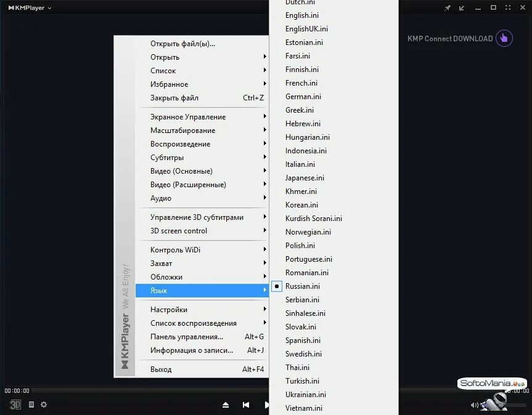The height and width of the screenshot is (415, 532).
Task: Expand the 'Воспроизведение' submenu
Action: pos(202,144)
